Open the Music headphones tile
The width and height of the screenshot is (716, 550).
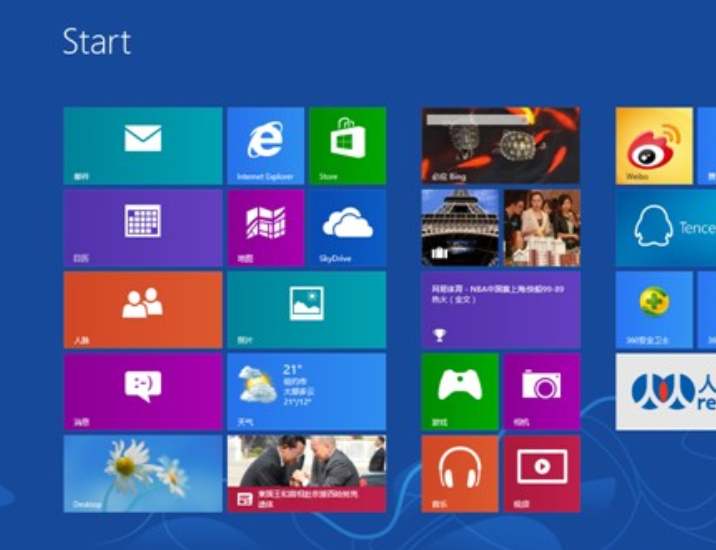coord(460,474)
